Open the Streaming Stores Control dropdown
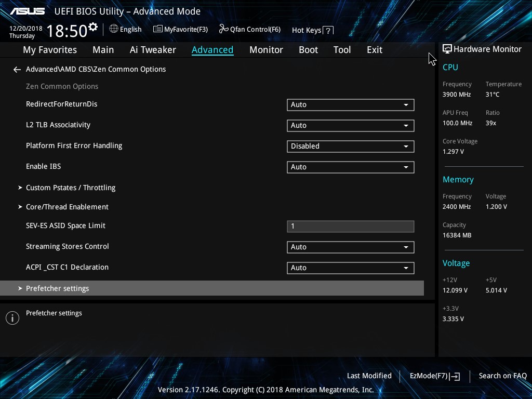The image size is (532, 399). (x=351, y=247)
